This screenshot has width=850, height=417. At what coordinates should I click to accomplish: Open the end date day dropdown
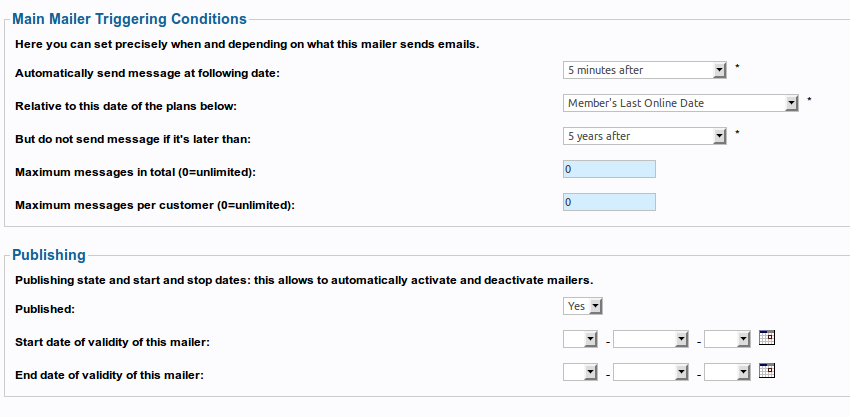tap(581, 372)
